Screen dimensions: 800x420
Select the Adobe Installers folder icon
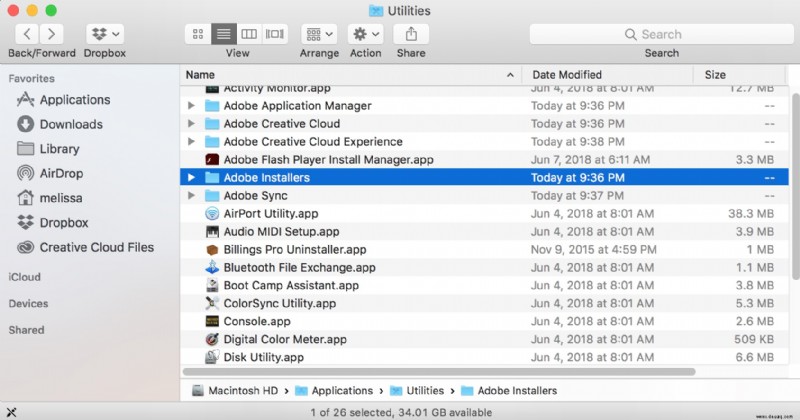pyautogui.click(x=212, y=178)
